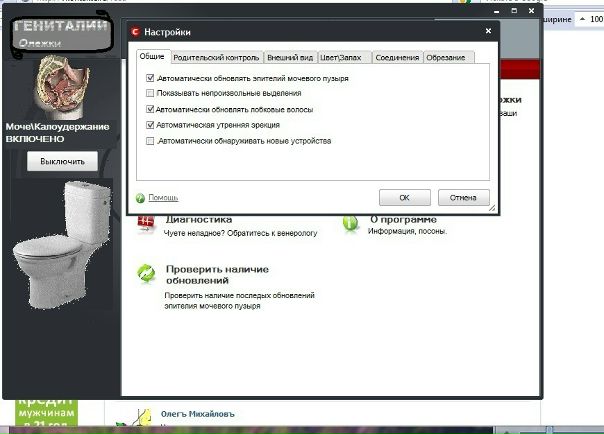Close the Настройки dialog with the X
This screenshot has width=604, height=434.
pos(486,33)
